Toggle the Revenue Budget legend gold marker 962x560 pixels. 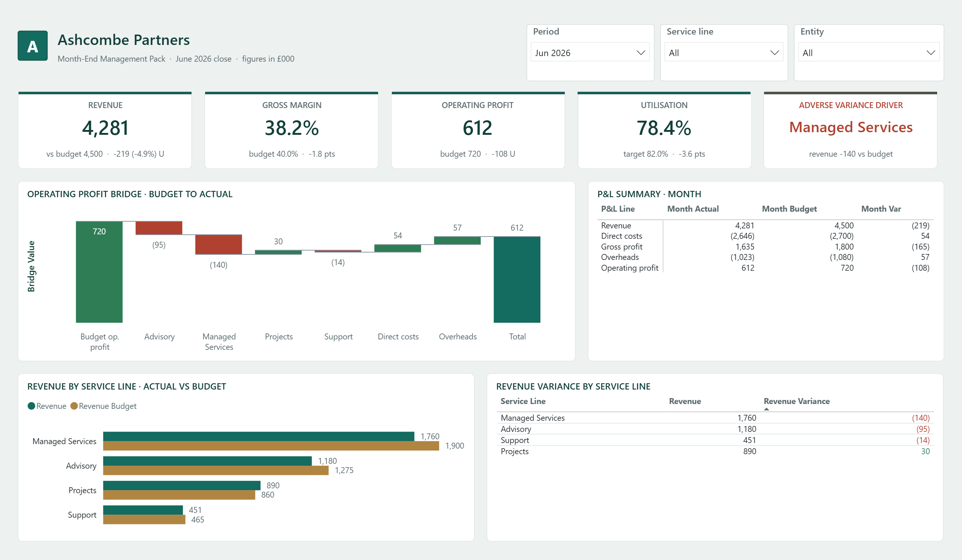pos(74,406)
